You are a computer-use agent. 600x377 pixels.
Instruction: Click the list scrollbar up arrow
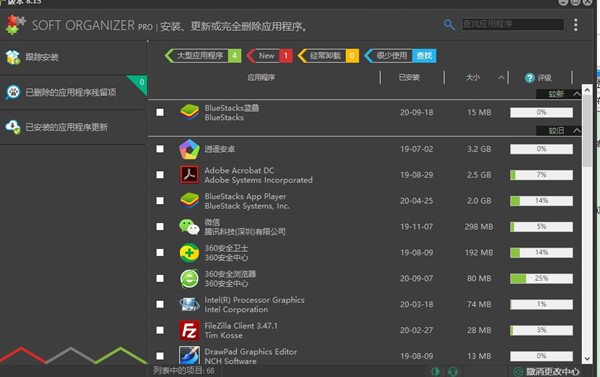[x=587, y=90]
